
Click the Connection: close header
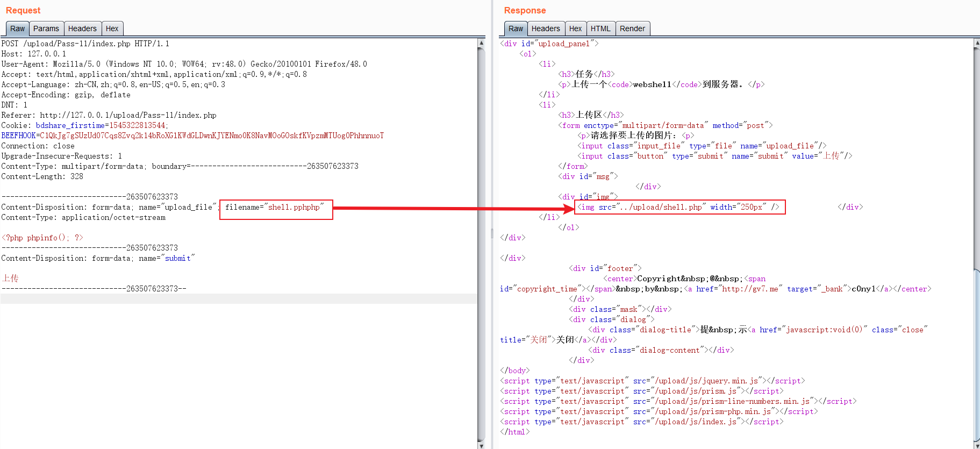click(x=38, y=146)
